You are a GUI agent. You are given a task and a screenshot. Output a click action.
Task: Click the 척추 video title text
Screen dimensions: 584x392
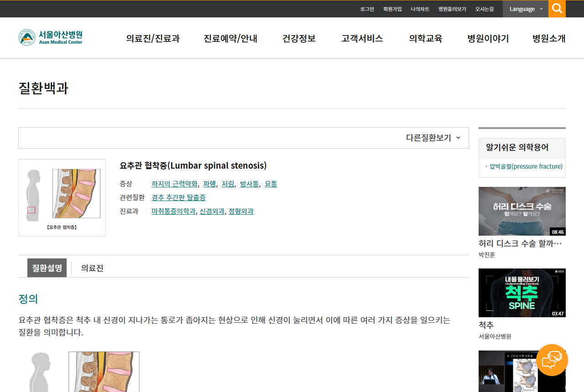(x=486, y=325)
